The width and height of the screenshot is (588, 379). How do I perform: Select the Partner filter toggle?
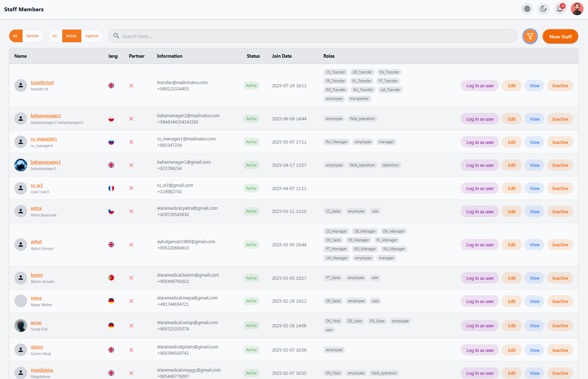33,36
